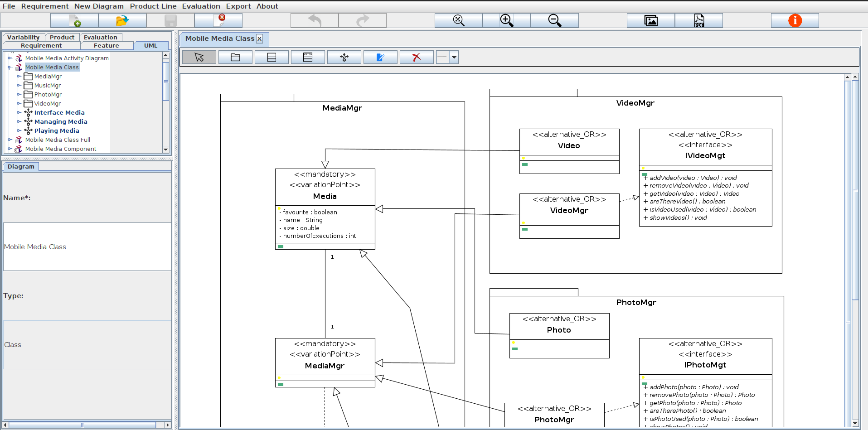Click the edit element icon
Image resolution: width=868 pixels, height=430 pixels.
coord(380,57)
